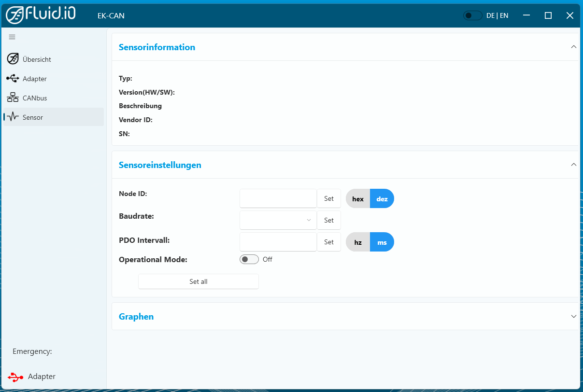Click Set button beside Node ID field
This screenshot has height=392, width=583.
point(329,198)
